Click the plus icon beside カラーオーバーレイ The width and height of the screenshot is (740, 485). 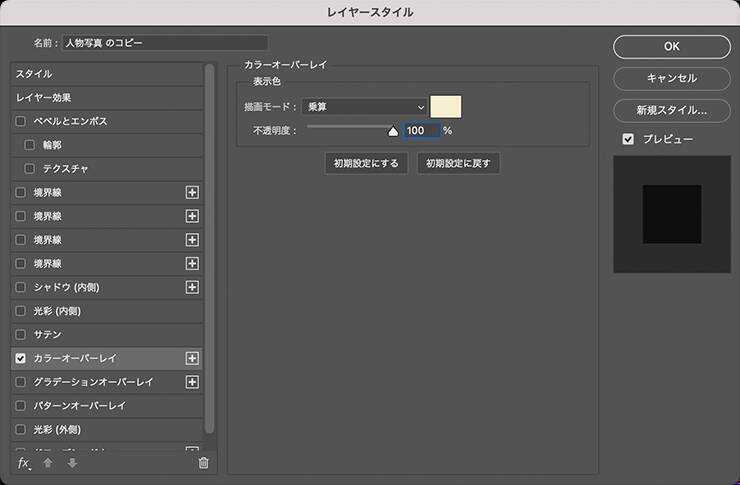(193, 359)
